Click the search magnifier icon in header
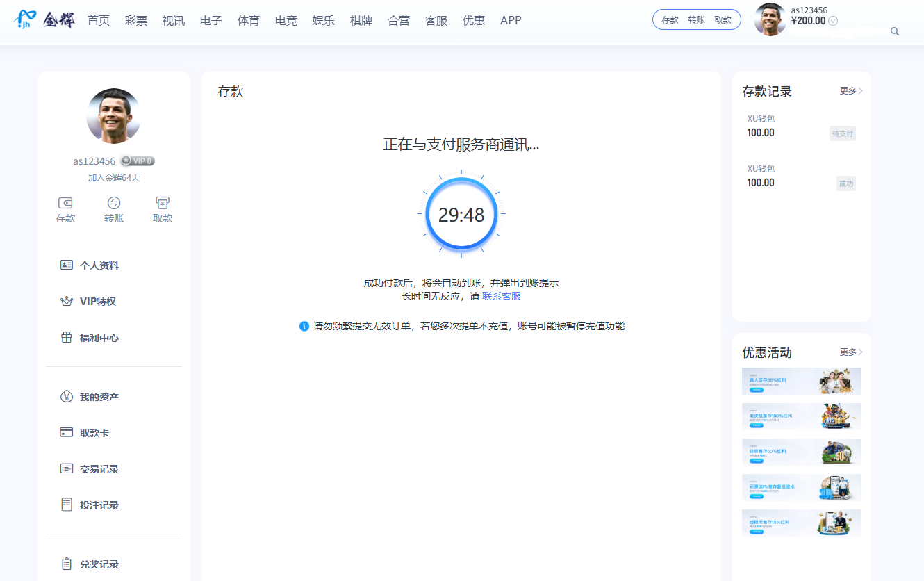 (x=895, y=31)
